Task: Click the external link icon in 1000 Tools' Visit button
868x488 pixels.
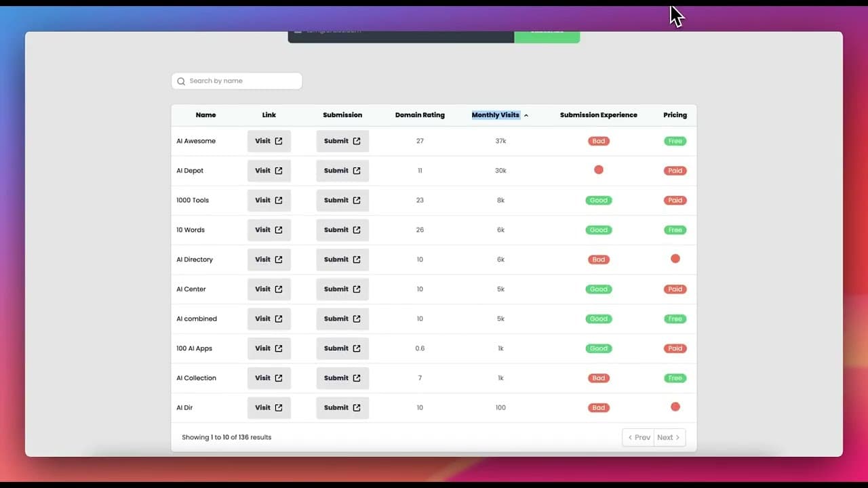Action: (279, 201)
